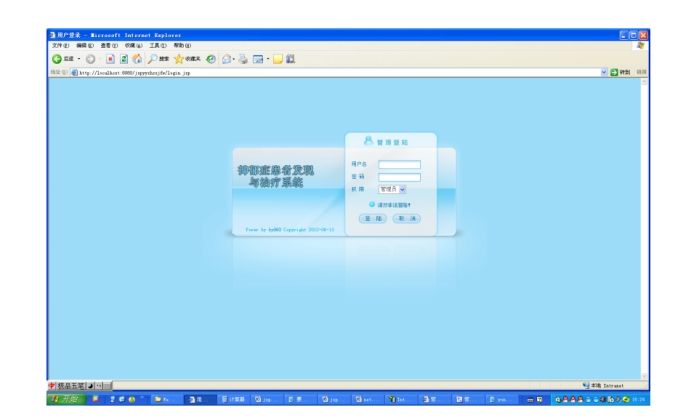Screen dimensions: 692x418
Task: Click the blue info icon near the login hint
Action: pos(372,204)
